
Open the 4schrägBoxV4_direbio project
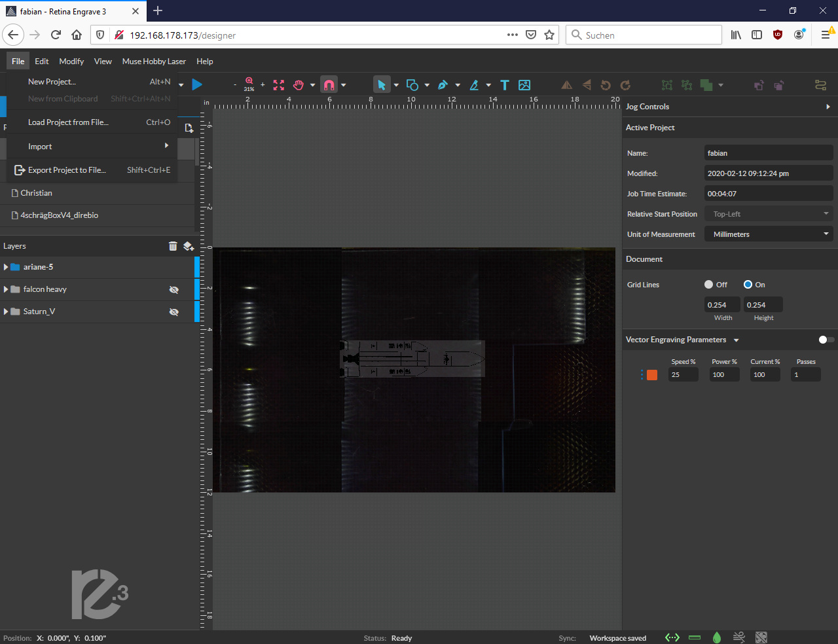click(x=98, y=215)
